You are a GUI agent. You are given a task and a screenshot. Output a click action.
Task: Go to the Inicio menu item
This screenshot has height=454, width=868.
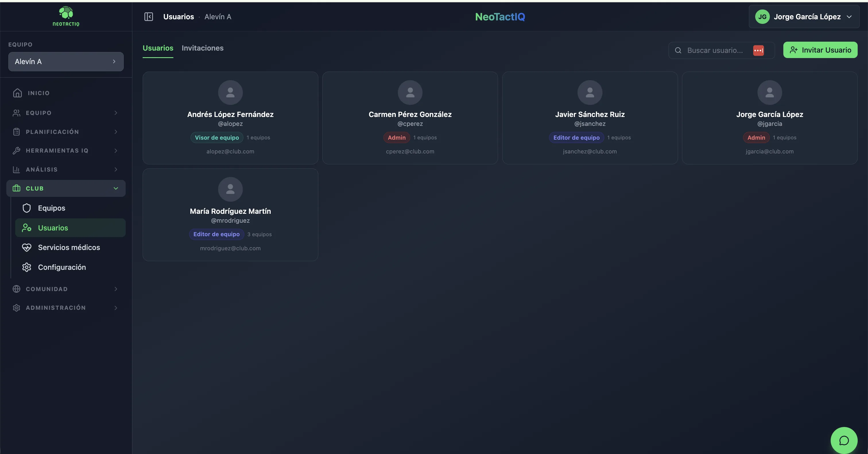click(66, 93)
